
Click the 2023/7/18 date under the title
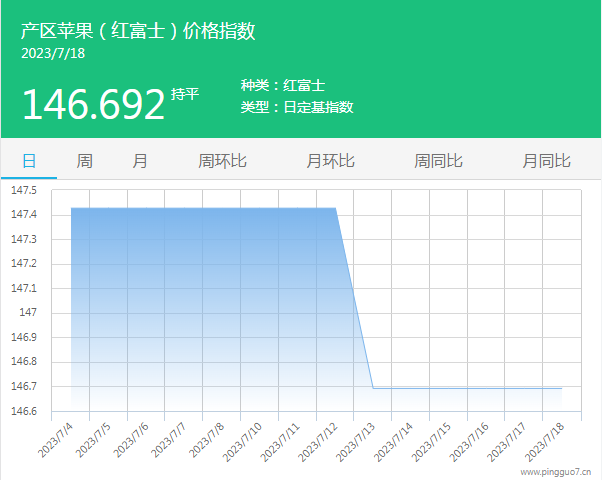point(53,53)
